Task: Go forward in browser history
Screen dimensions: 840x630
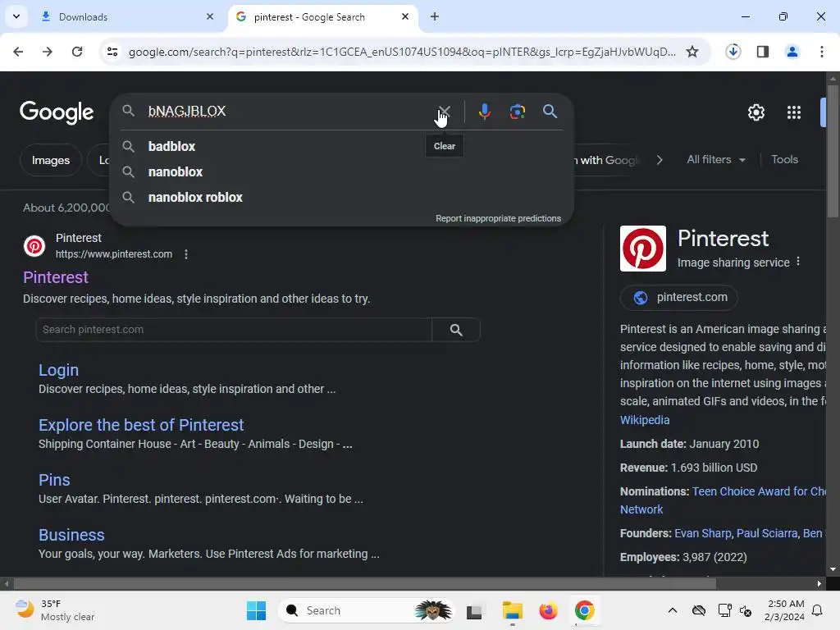Action: tap(48, 52)
